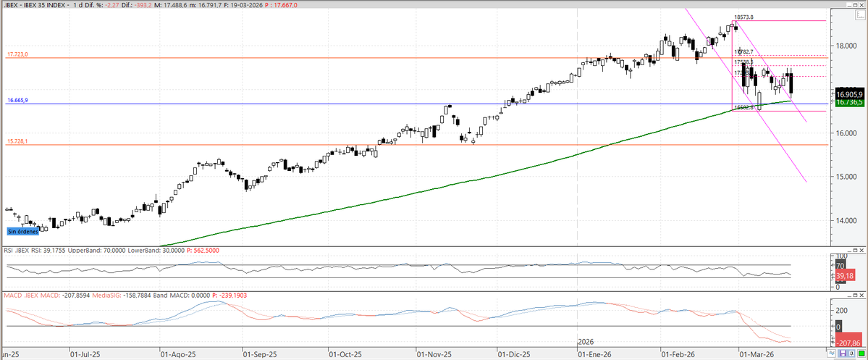Open the chart scale settings icon
This screenshot has height=360, width=868.
pos(860,15)
